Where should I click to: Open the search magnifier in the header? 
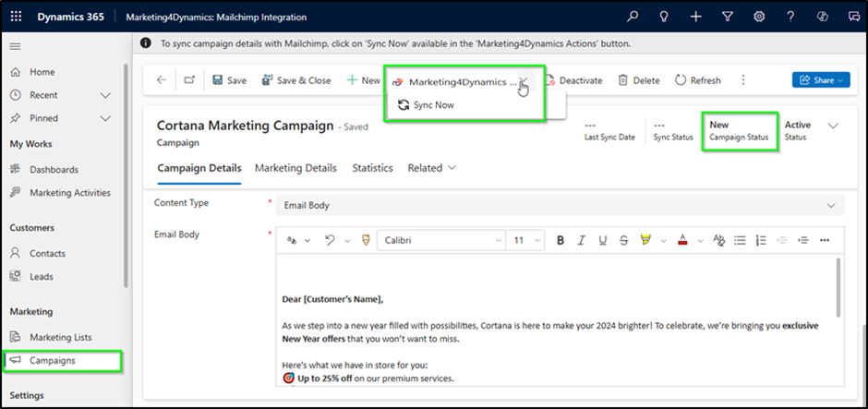[x=633, y=17]
